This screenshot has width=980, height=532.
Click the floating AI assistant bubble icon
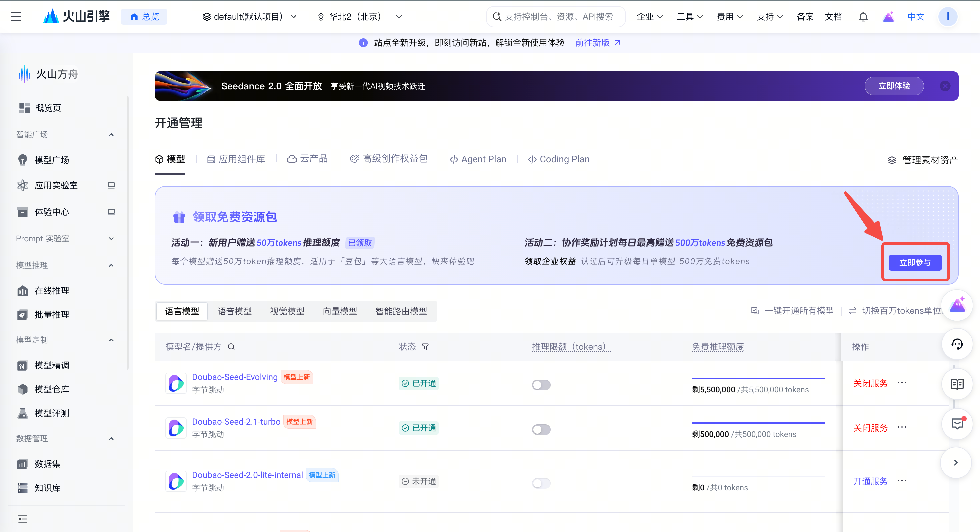point(957,305)
